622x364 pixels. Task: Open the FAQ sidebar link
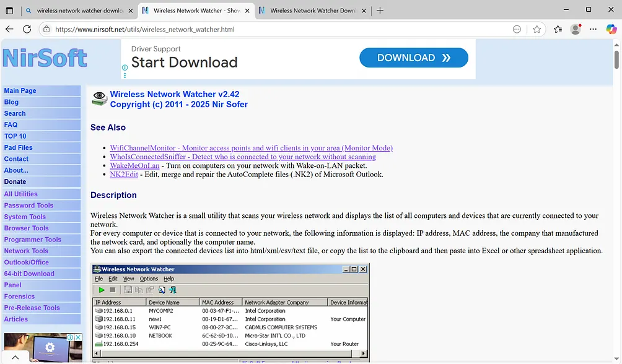coord(42,124)
